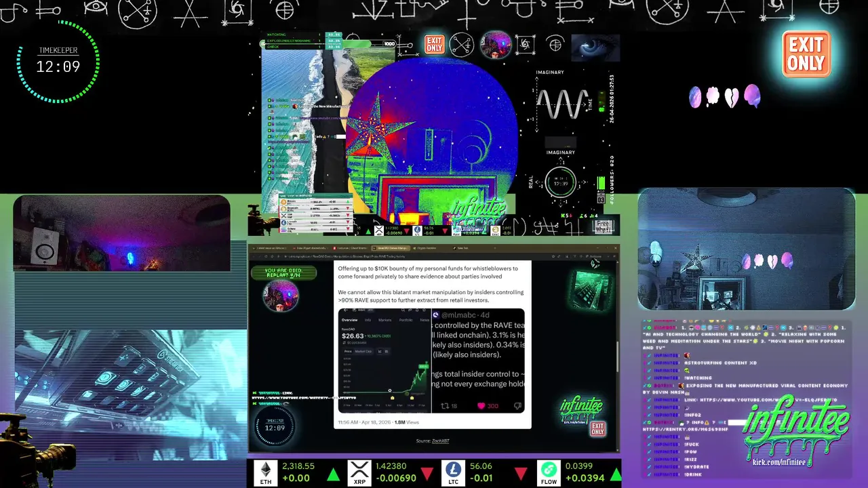Click red down arrow next to LTC price

coord(521,473)
